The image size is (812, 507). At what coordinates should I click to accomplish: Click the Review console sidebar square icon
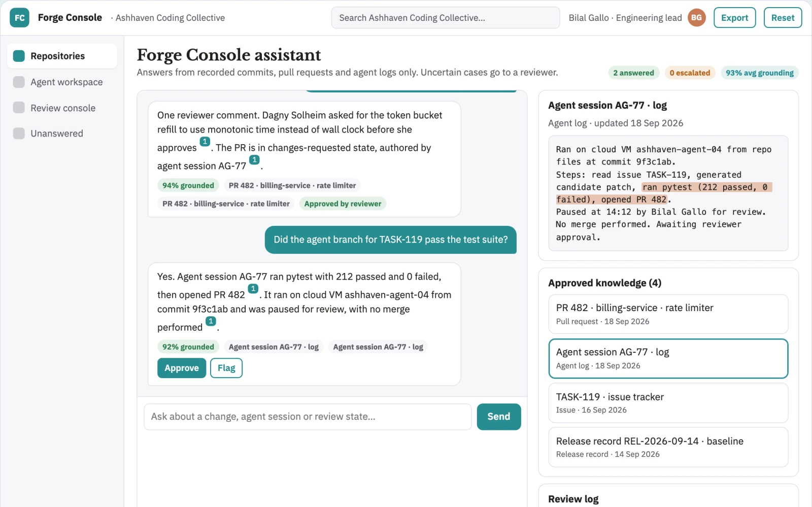(x=19, y=108)
